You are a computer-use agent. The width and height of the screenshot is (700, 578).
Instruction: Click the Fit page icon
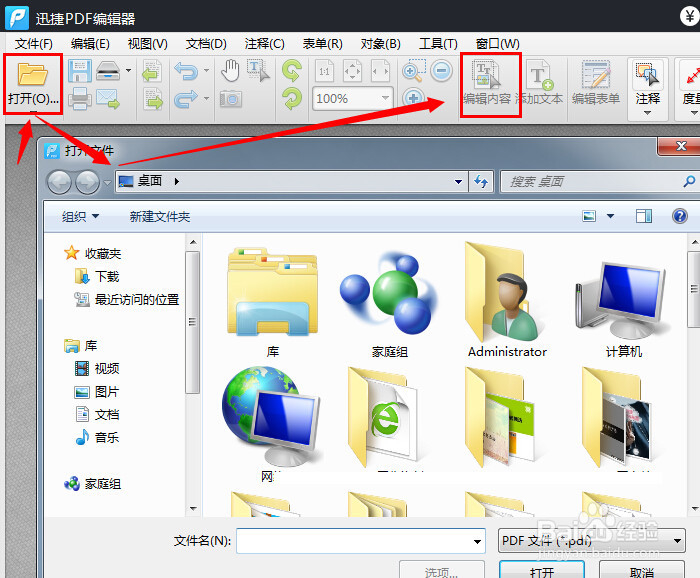click(x=352, y=71)
